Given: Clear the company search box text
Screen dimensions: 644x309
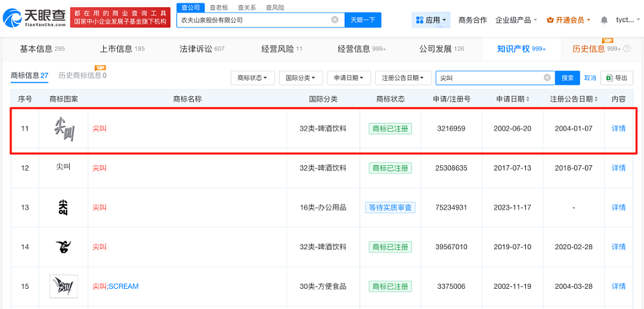Looking at the screenshot, I should click(x=335, y=19).
